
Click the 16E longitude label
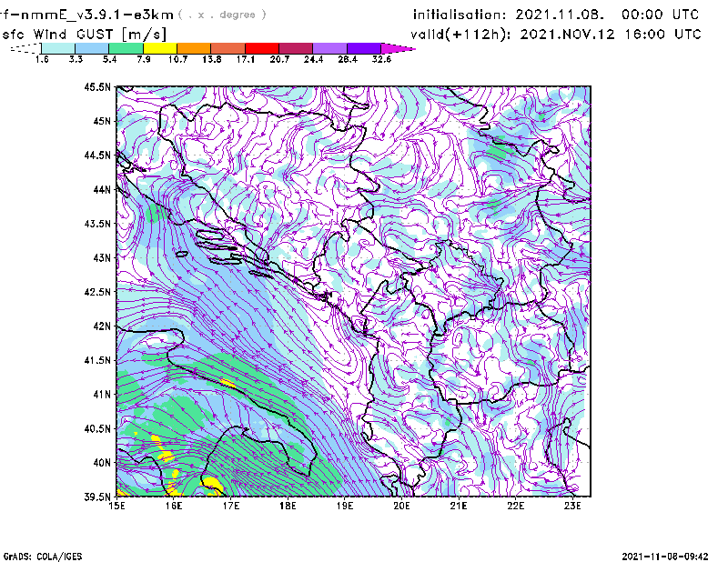click(x=174, y=506)
